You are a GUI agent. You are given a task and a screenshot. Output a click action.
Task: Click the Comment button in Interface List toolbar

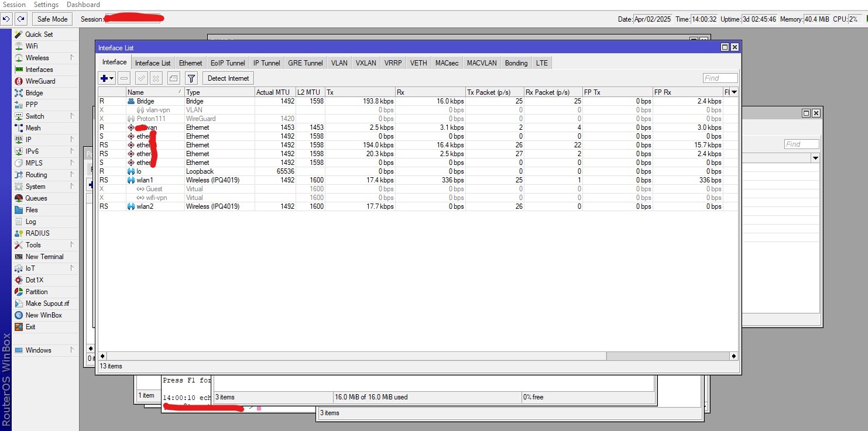point(173,78)
